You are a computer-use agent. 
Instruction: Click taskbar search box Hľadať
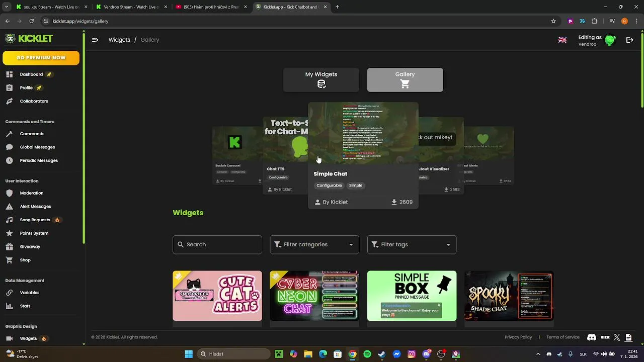coord(233,354)
